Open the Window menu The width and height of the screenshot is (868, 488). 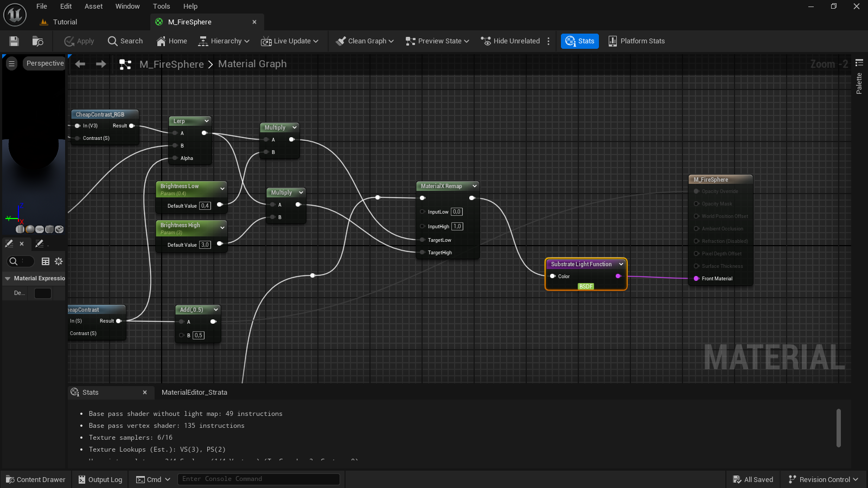[x=127, y=7]
